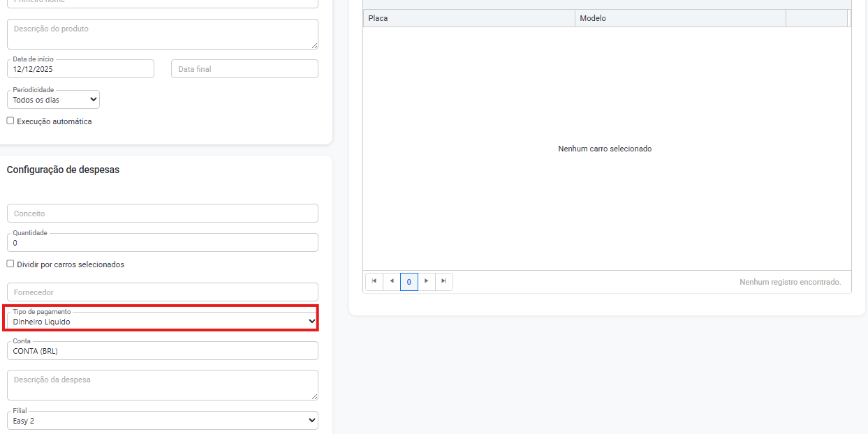
Task: Expand the Tipo de pagamento dropdown
Action: pyautogui.click(x=162, y=321)
